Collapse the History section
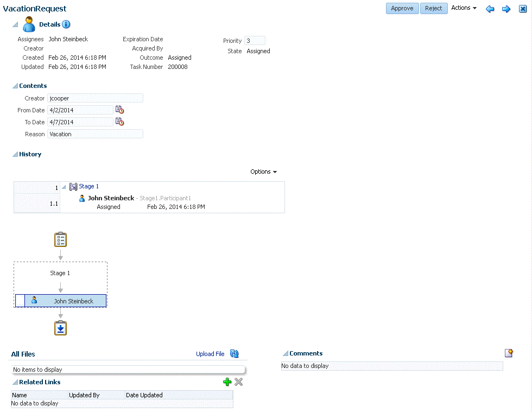Image resolution: width=532 pixels, height=413 pixels. tap(15, 154)
